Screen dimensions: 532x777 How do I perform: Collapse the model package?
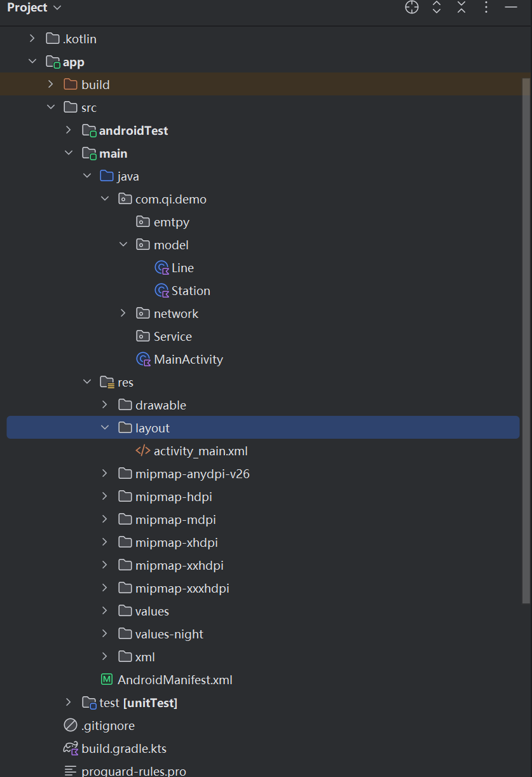click(x=123, y=245)
